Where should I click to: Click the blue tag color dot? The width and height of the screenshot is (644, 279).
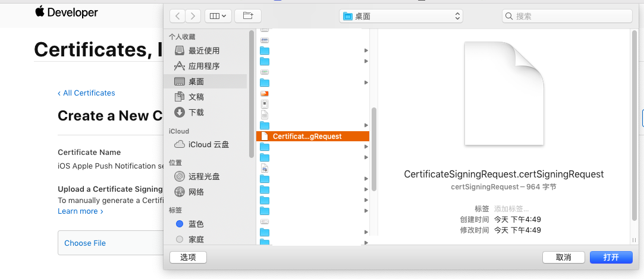point(180,224)
